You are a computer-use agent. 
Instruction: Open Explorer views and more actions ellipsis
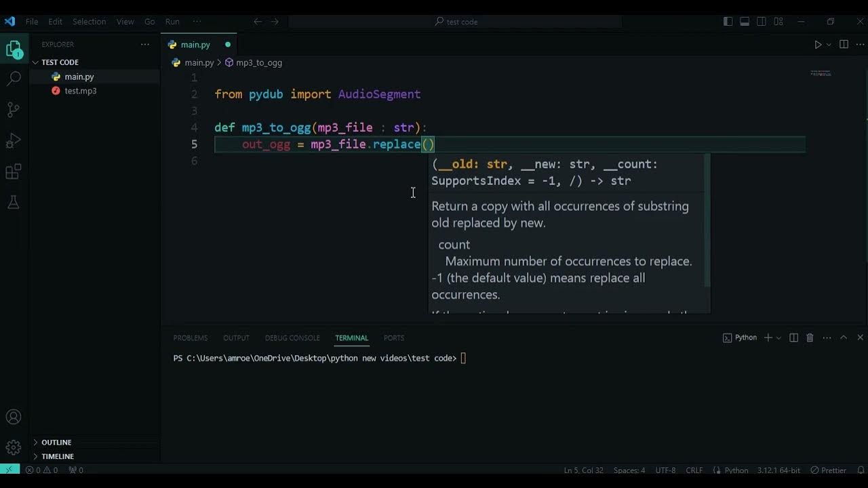145,45
